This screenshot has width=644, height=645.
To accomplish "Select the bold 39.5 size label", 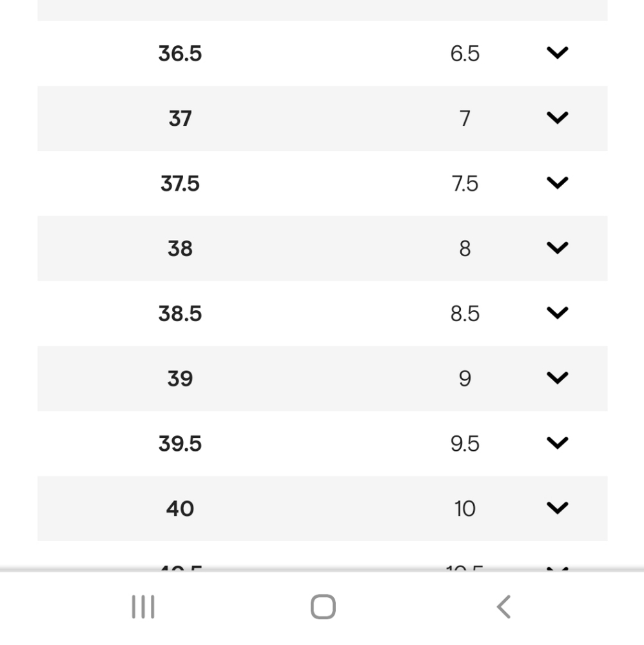I will click(x=180, y=444).
